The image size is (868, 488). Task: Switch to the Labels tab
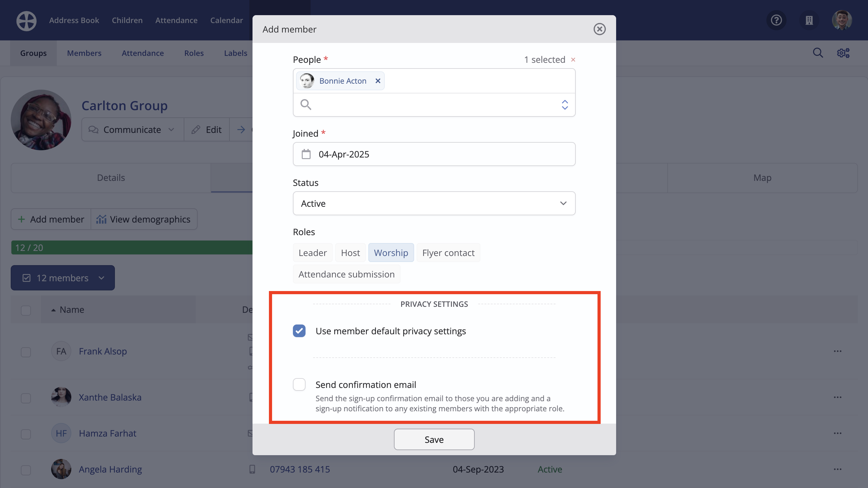[235, 53]
